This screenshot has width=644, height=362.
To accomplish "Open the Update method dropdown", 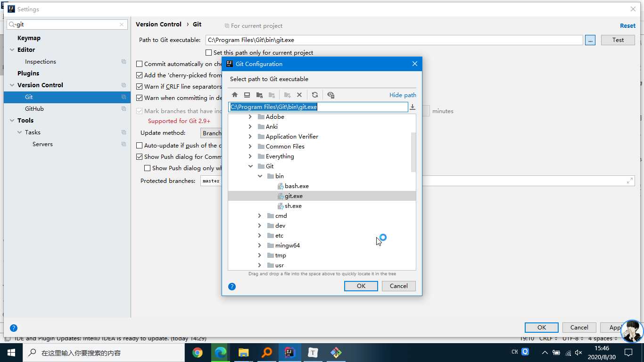I will tap(211, 133).
